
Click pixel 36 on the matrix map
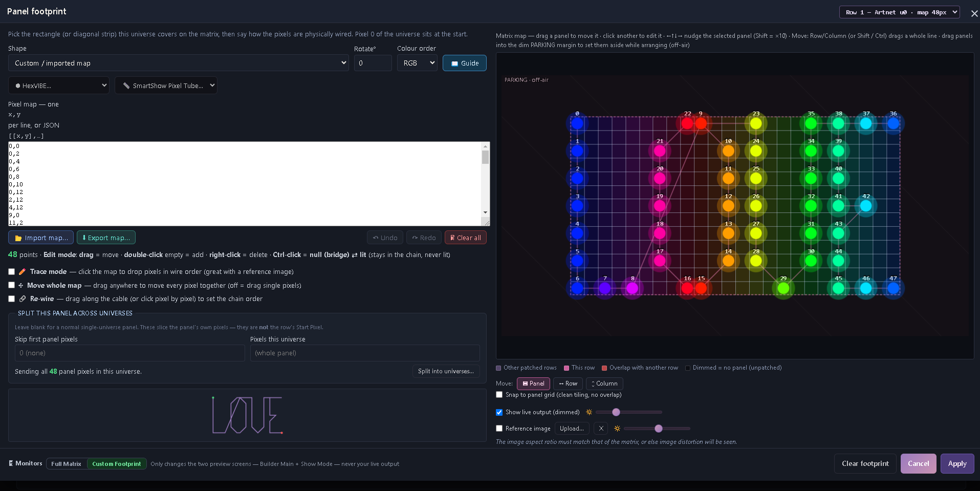coord(894,123)
